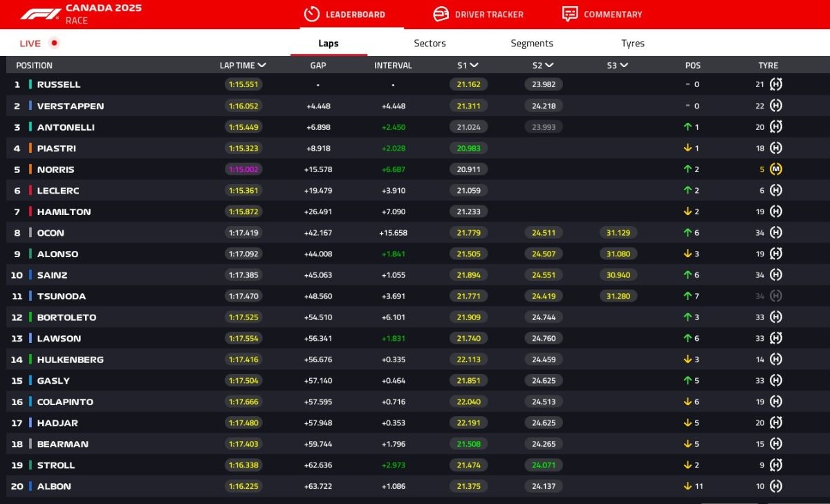830x504 pixels.
Task: Click Albon's yellow position-loss arrow
Action: click(x=688, y=486)
